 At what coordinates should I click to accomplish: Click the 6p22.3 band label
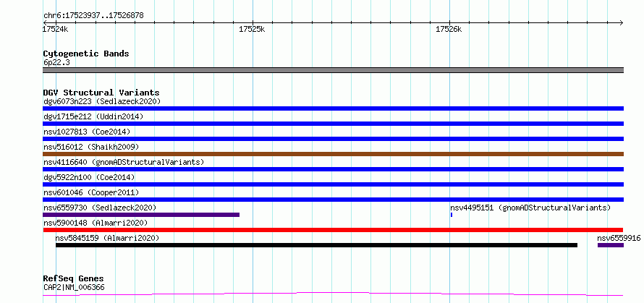point(56,62)
